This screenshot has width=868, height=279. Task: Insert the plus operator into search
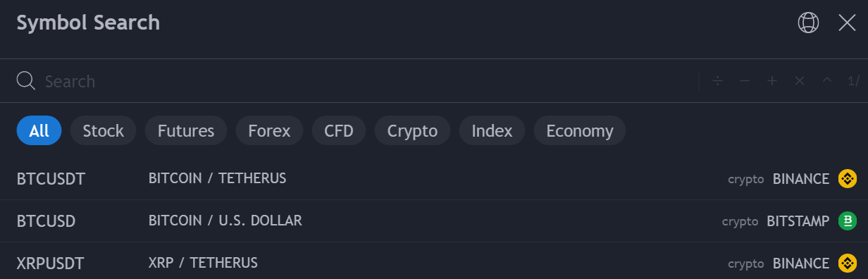pos(772,81)
